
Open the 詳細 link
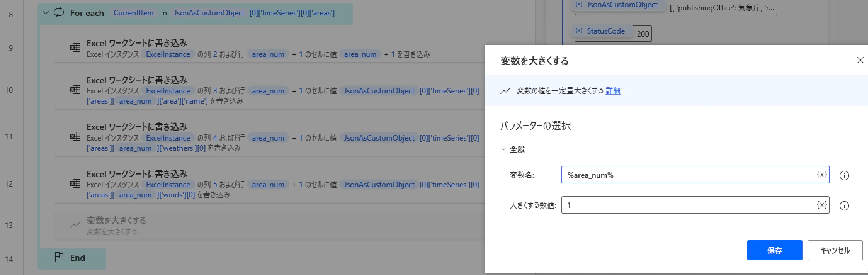coord(613,91)
